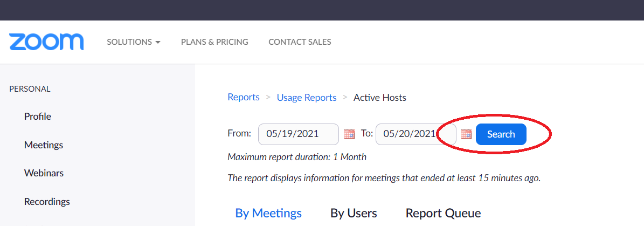This screenshot has height=226, width=644.
Task: Click the PERSONAL section header
Action: click(30, 89)
